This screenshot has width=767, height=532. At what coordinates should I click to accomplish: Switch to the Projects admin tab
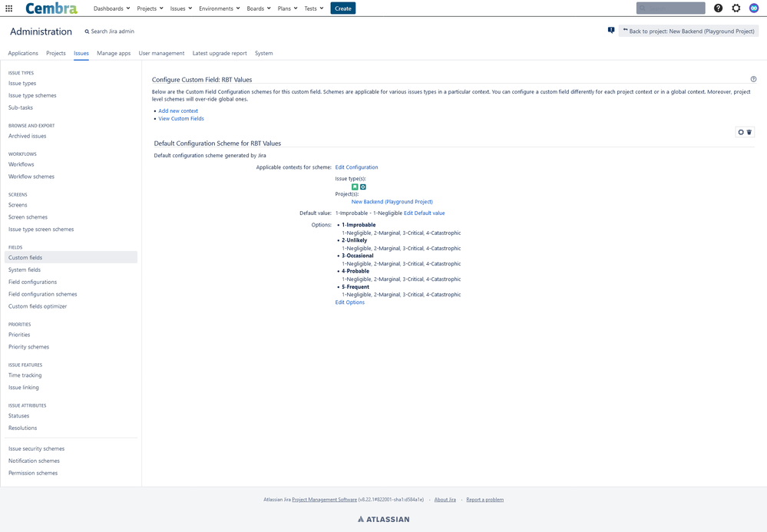coord(56,53)
